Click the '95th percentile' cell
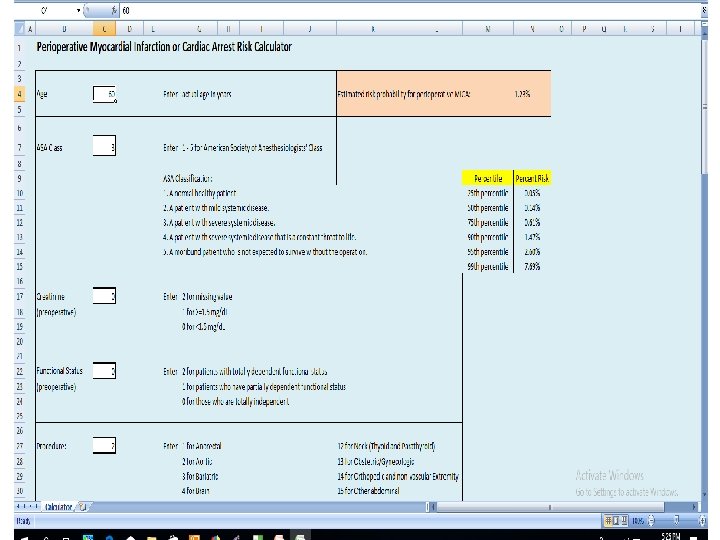 coord(488,252)
